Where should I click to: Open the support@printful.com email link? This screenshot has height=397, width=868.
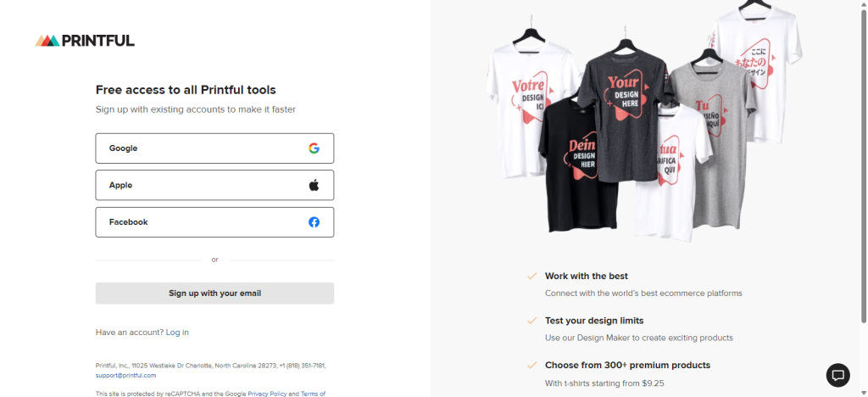pyautogui.click(x=125, y=376)
